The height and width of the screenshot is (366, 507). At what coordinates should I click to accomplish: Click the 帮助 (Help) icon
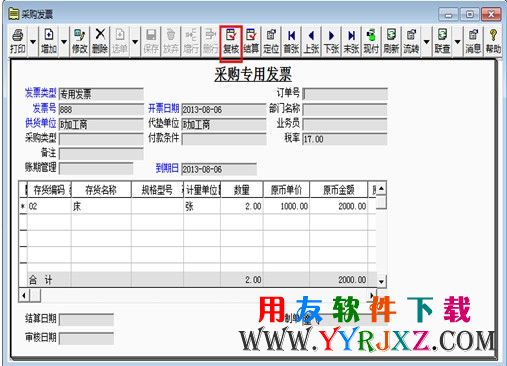(x=493, y=41)
